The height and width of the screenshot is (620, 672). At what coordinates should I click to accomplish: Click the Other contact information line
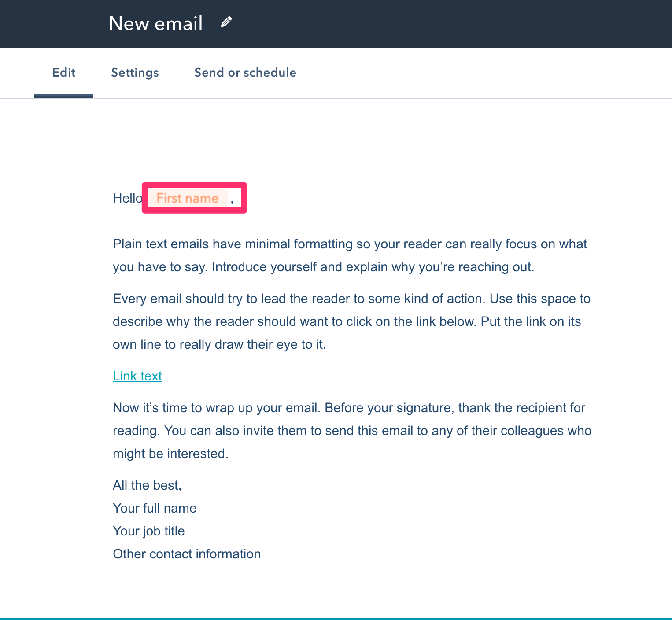(x=187, y=554)
